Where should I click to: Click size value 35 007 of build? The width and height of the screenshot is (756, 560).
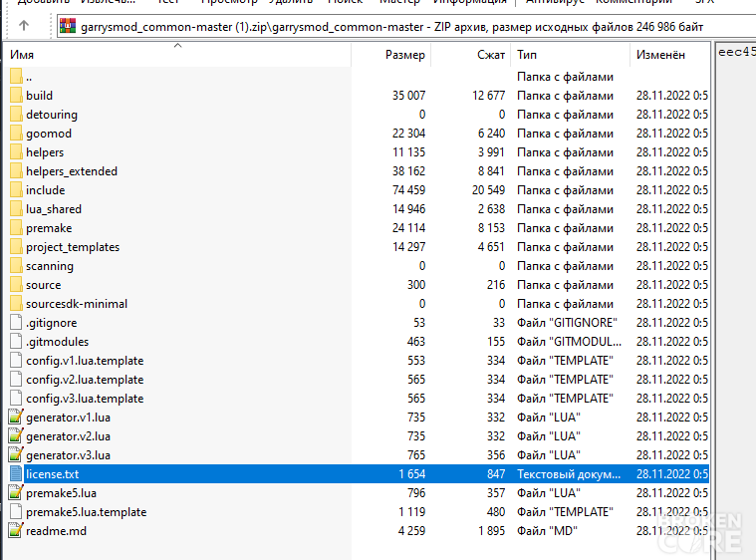[408, 95]
